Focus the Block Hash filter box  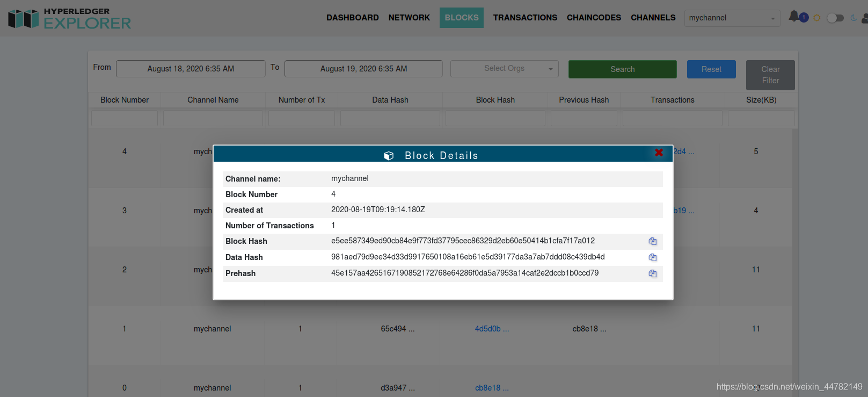pos(495,118)
